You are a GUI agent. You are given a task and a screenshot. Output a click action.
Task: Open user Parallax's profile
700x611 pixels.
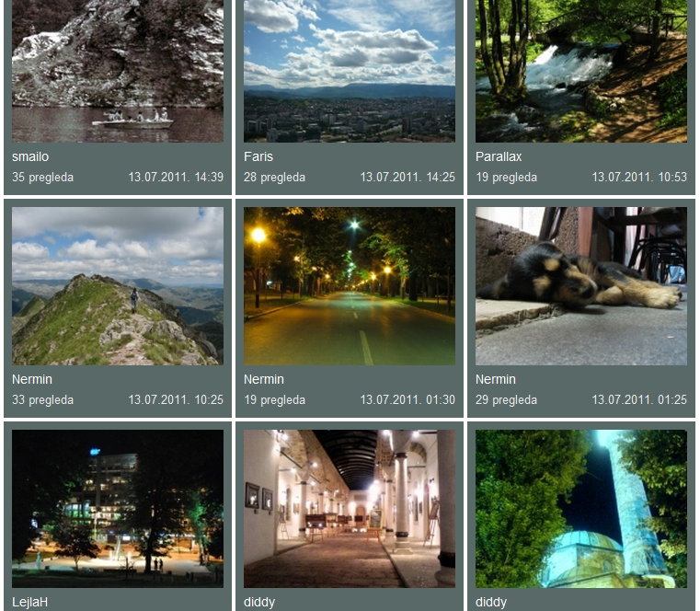499,156
